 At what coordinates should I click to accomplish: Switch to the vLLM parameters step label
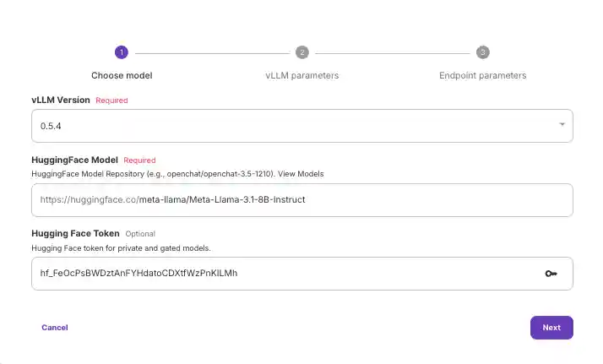point(302,75)
